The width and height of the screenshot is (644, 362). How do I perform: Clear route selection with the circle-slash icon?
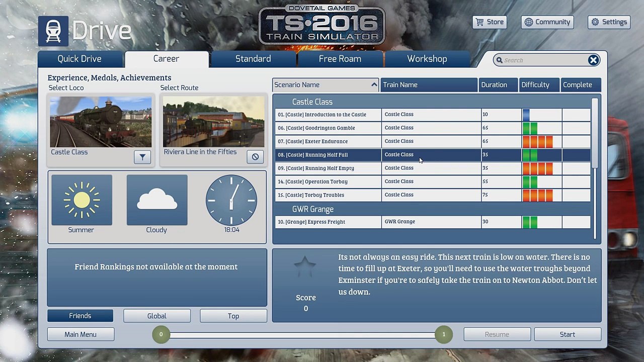coord(255,157)
